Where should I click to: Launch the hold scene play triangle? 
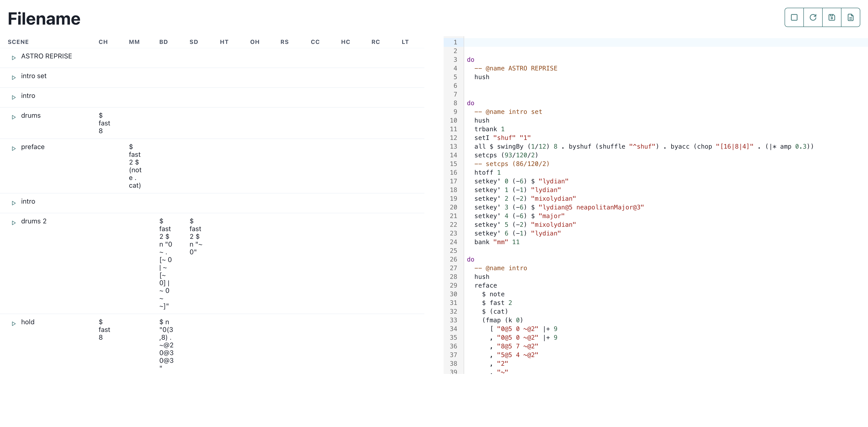coord(14,324)
